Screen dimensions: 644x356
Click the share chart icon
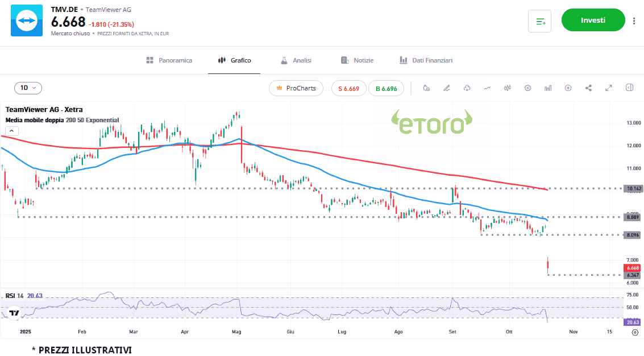pos(588,88)
